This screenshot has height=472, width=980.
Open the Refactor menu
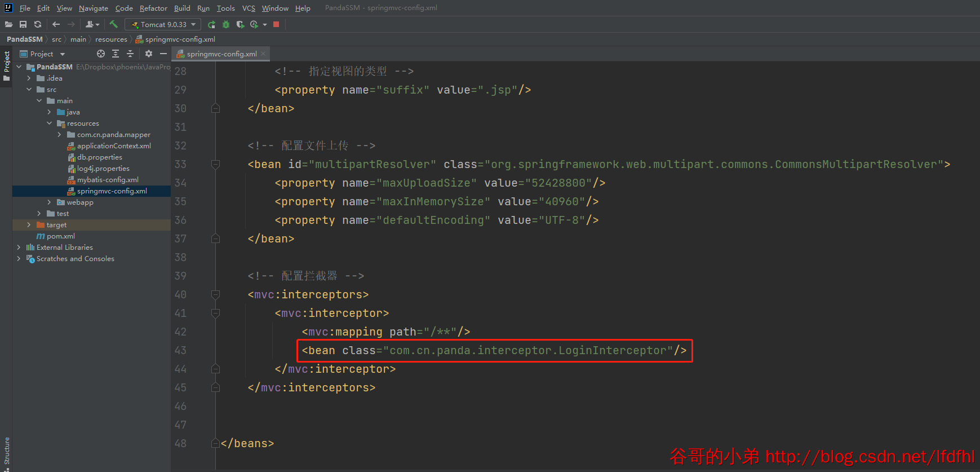pos(153,8)
